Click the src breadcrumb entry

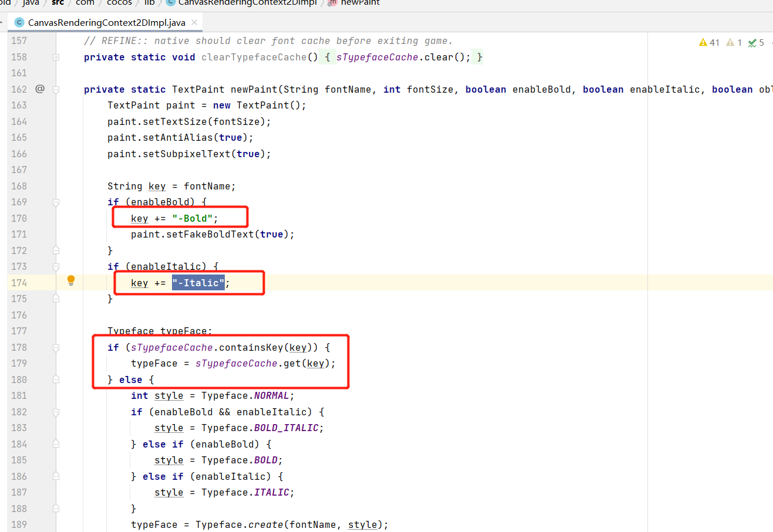coord(57,3)
